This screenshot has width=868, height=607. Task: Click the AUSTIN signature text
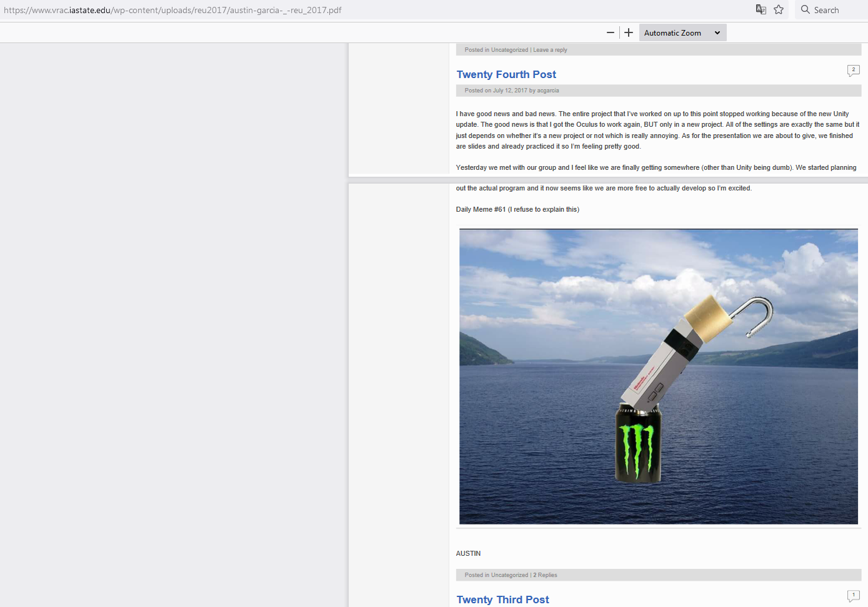pos(468,553)
